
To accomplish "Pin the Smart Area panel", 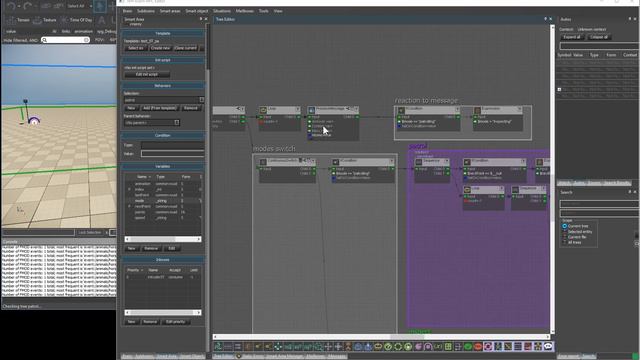I will tap(200, 19).
